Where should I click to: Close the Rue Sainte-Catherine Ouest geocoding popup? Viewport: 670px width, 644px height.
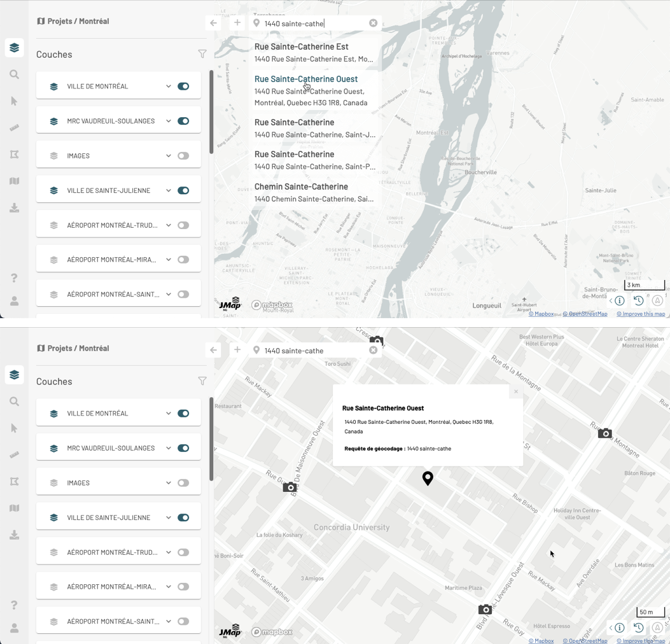click(516, 392)
